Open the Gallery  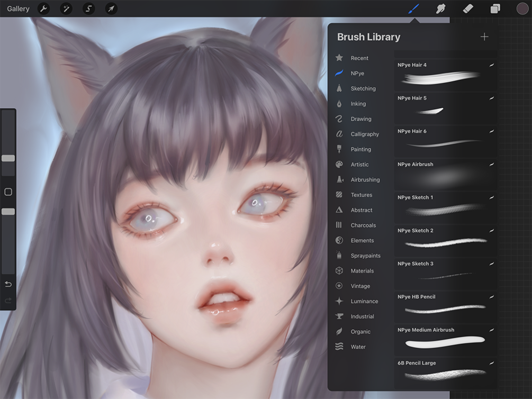(19, 9)
